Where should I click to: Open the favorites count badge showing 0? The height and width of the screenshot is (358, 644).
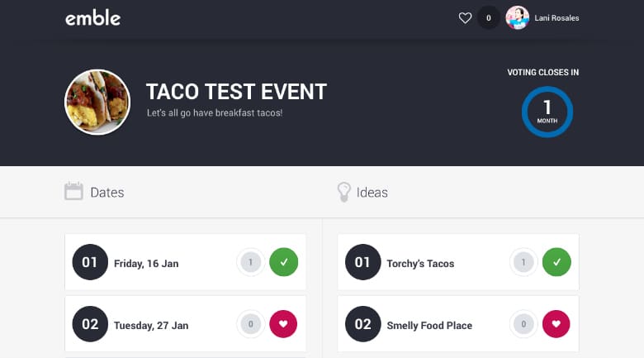(488, 17)
